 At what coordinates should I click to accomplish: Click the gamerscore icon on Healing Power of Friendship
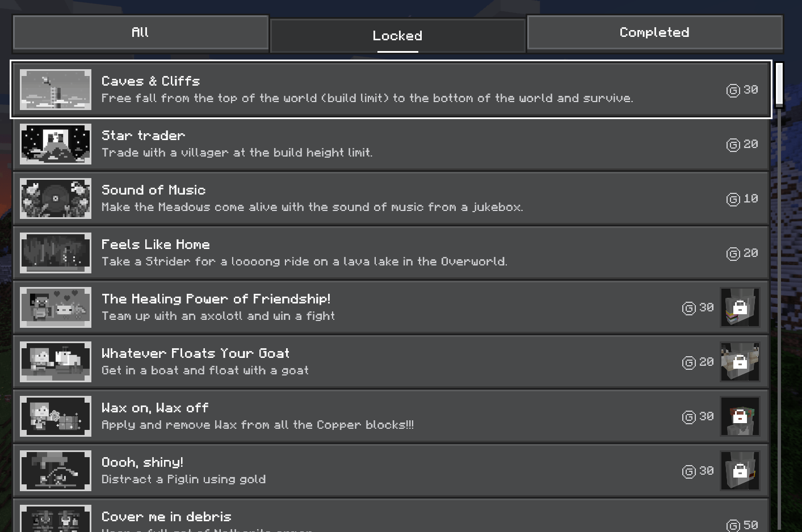click(x=689, y=308)
